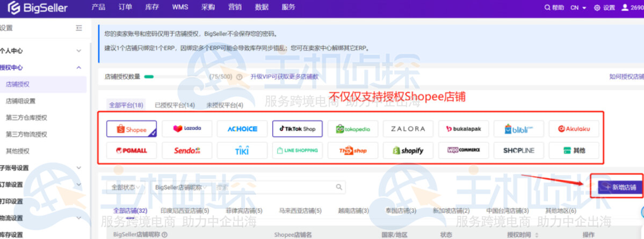644x239 pixels.
Task: Select the Blibli platform
Action: click(519, 128)
